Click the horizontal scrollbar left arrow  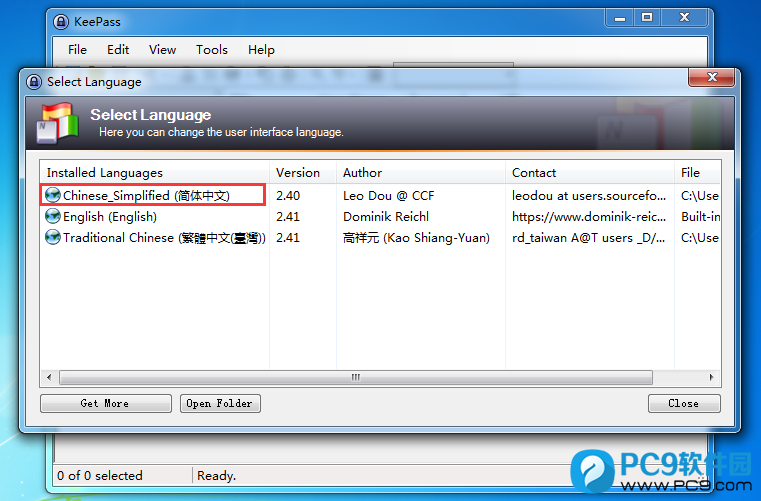pos(49,377)
